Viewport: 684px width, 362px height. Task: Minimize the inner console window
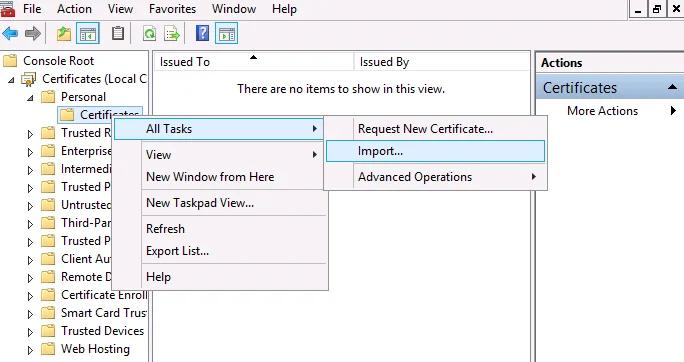(638, 10)
